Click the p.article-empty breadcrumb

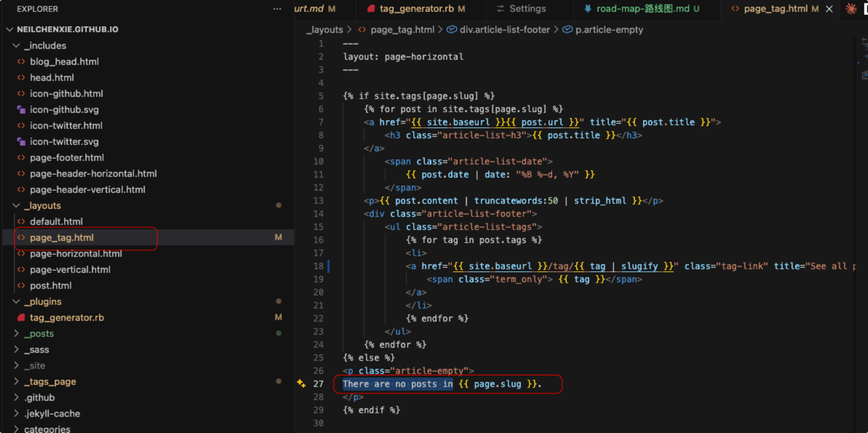[x=609, y=30]
